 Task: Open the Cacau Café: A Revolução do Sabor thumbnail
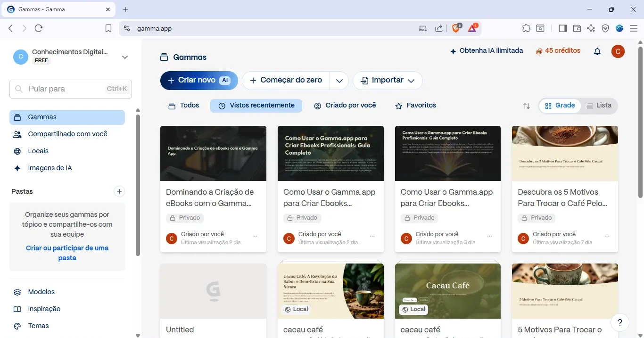330,291
